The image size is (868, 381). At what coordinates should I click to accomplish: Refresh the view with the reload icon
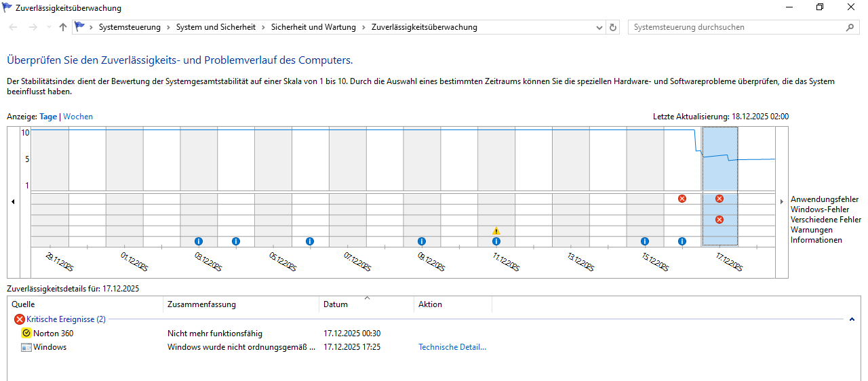[x=613, y=27]
